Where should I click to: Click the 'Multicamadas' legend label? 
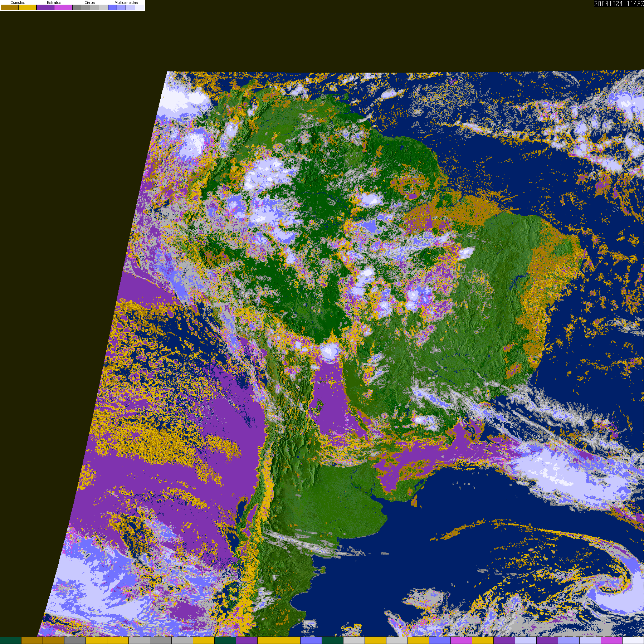(126, 3)
